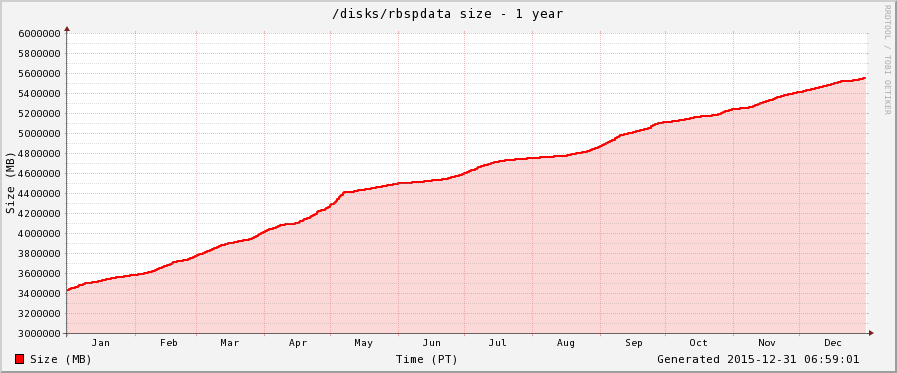Click the Jun month label
The image size is (897, 373).
point(431,343)
